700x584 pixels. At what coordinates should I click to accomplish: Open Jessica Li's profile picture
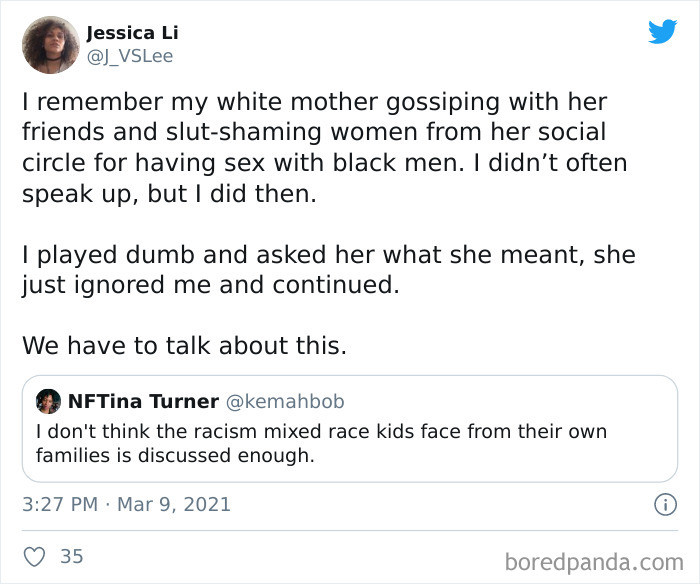coord(50,45)
